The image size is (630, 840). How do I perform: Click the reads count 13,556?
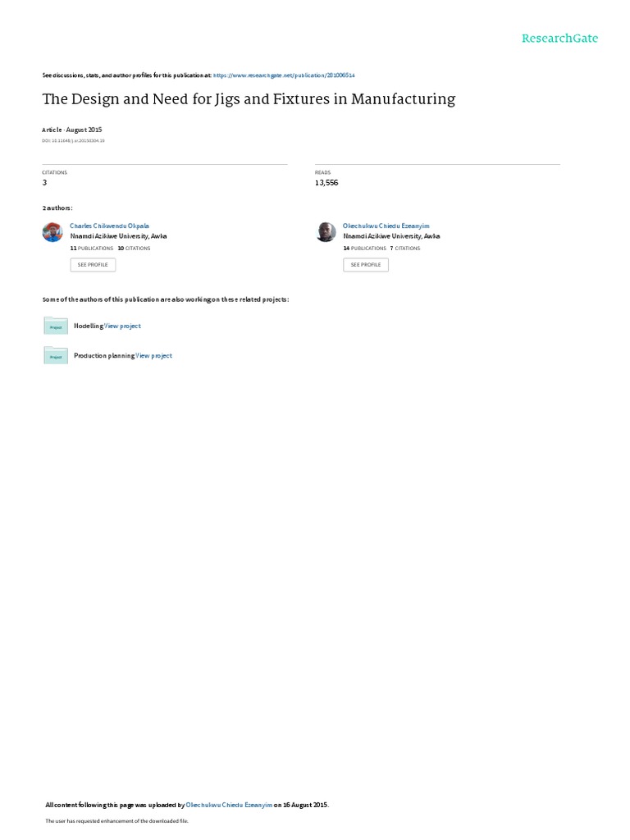(326, 183)
